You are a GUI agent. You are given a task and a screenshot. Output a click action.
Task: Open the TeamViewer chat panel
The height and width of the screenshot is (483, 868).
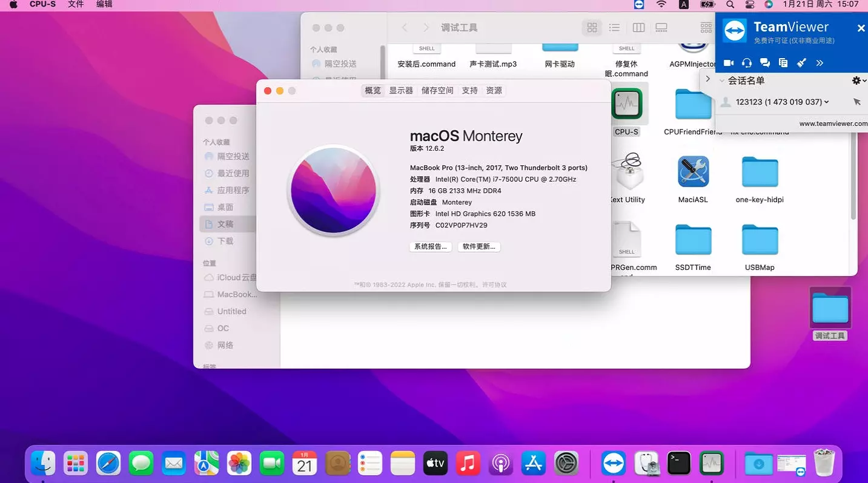pyautogui.click(x=764, y=62)
